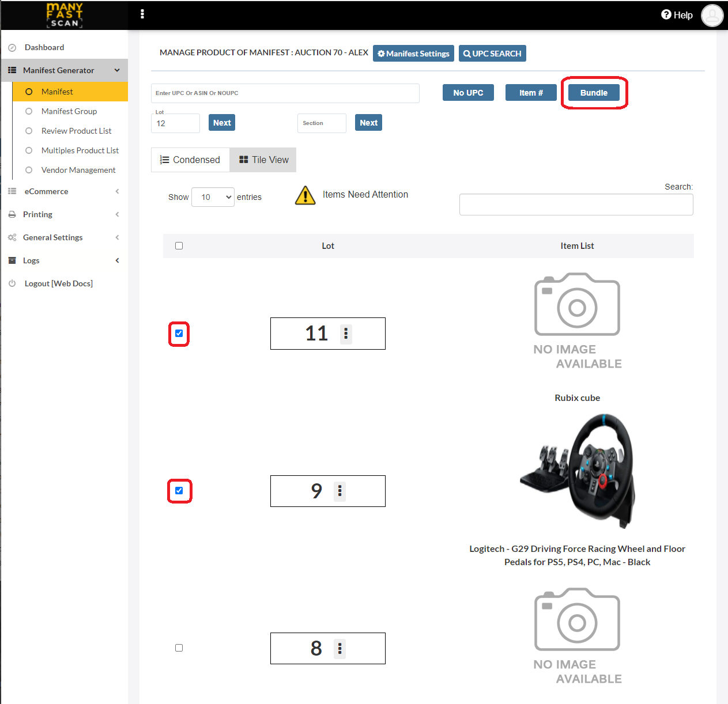The width and height of the screenshot is (728, 704).
Task: Open Manifest Settings button
Action: [413, 54]
